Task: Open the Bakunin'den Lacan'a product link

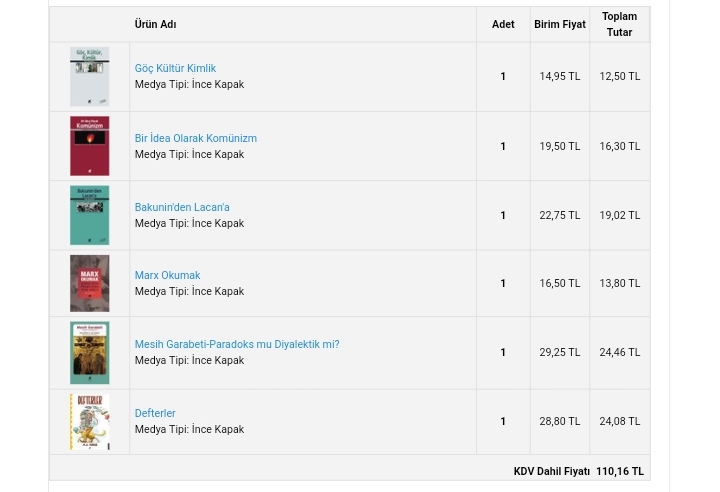Action: click(x=182, y=207)
